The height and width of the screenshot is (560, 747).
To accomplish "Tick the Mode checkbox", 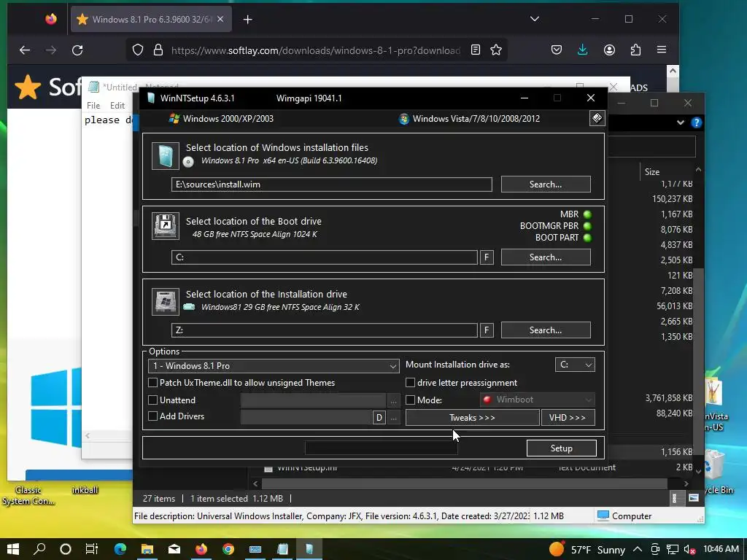I will coord(410,400).
